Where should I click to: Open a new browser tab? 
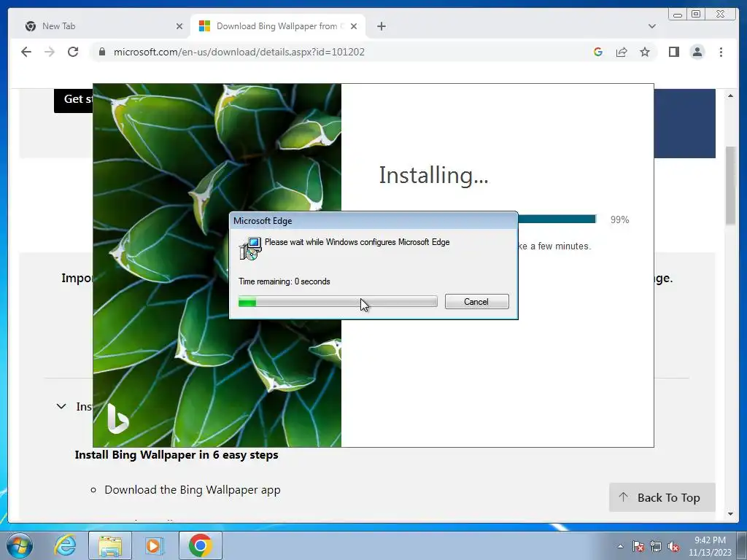coord(381,26)
